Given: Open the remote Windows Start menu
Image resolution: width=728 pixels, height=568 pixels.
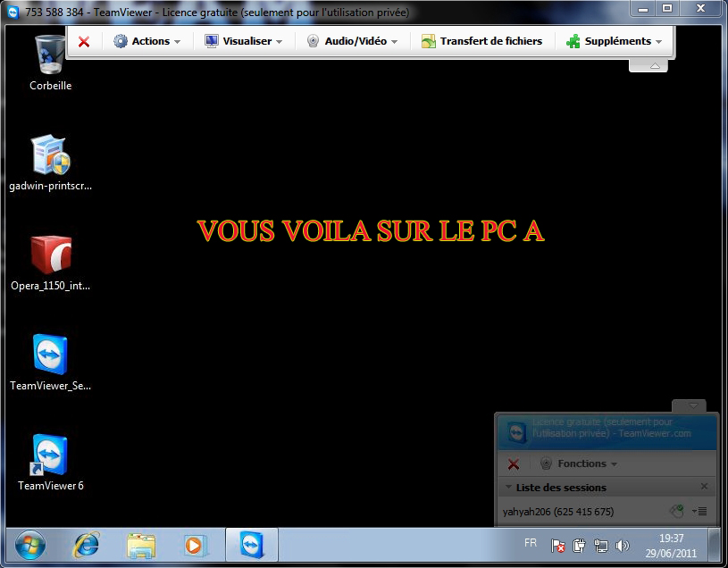Looking at the screenshot, I should click(x=30, y=545).
